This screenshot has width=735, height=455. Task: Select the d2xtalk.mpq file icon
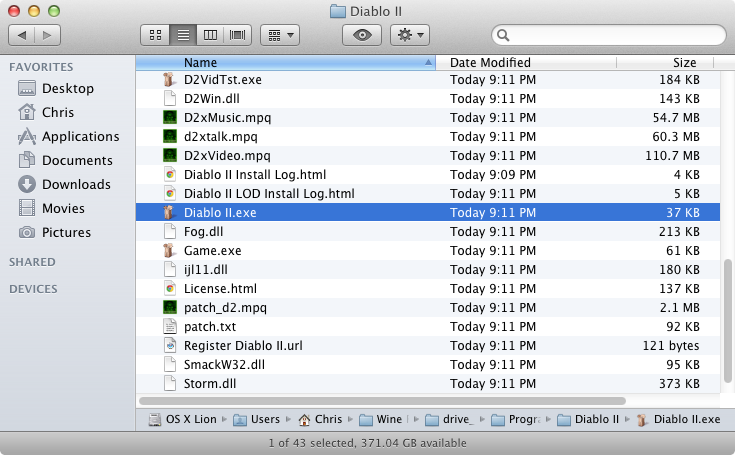point(169,136)
